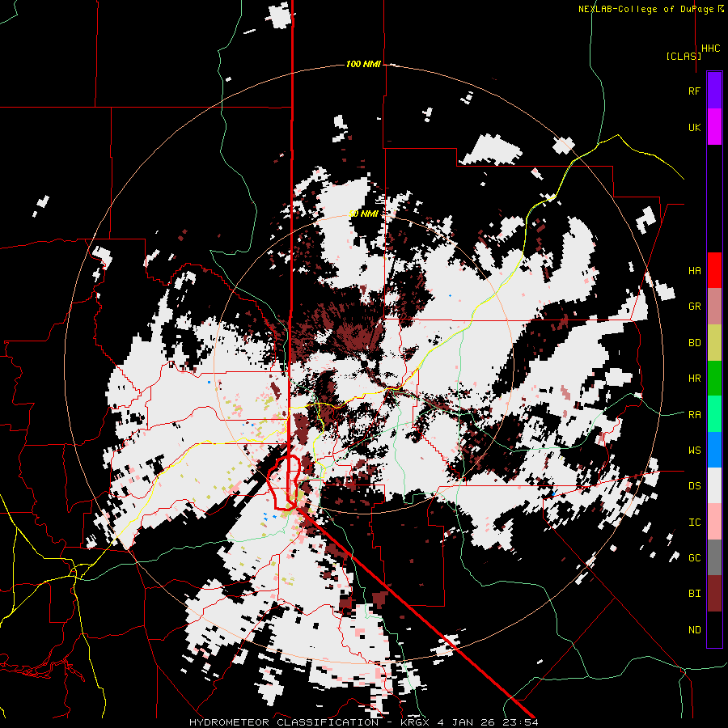Click the RF legend label
The width and height of the screenshot is (728, 728).
click(x=694, y=91)
